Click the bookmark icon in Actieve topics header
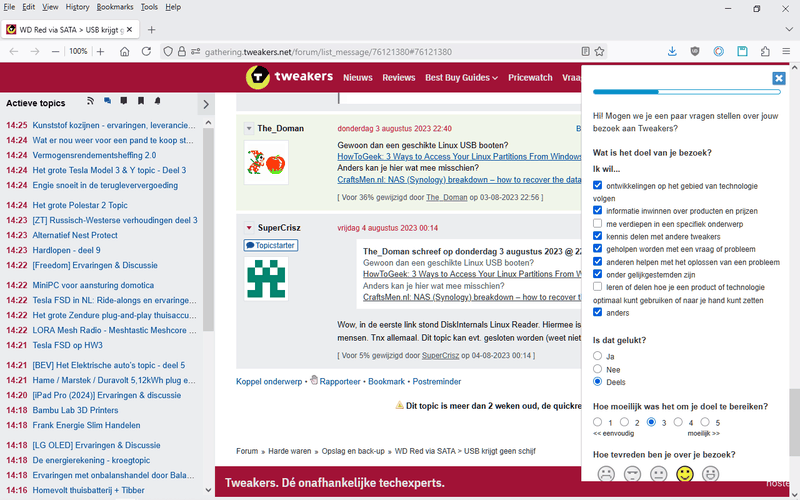This screenshot has width=800, height=500. [141, 101]
